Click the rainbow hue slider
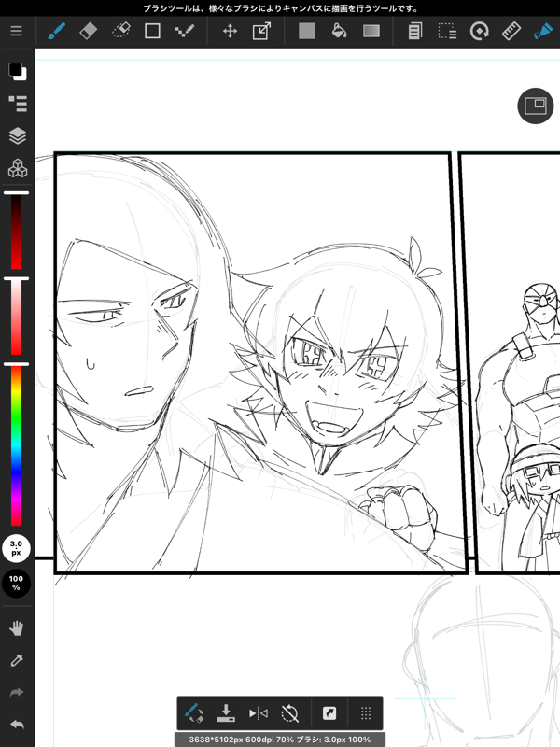The image size is (560, 747). pos(16,445)
